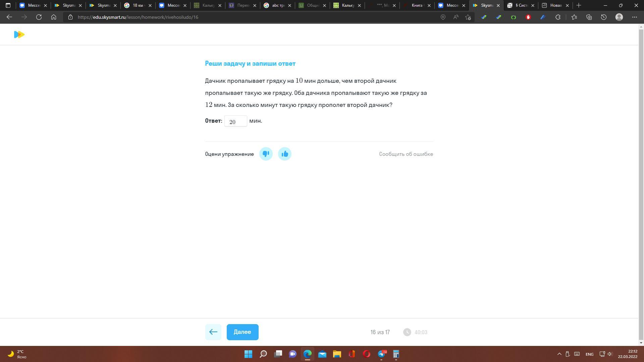Open tab actions menu button
This screenshot has height=362, width=644.
click(x=8, y=5)
